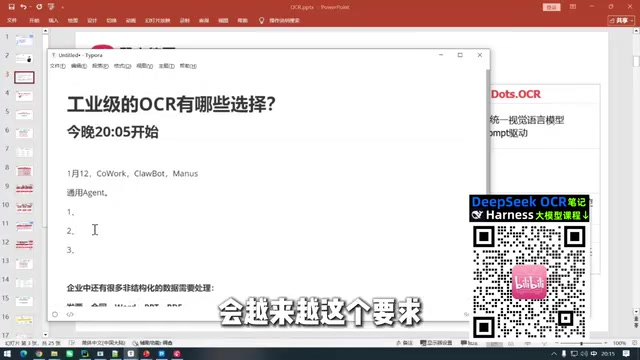The width and height of the screenshot is (640, 360).
Task: Select slide 5 thumbnail
Action: point(24,115)
